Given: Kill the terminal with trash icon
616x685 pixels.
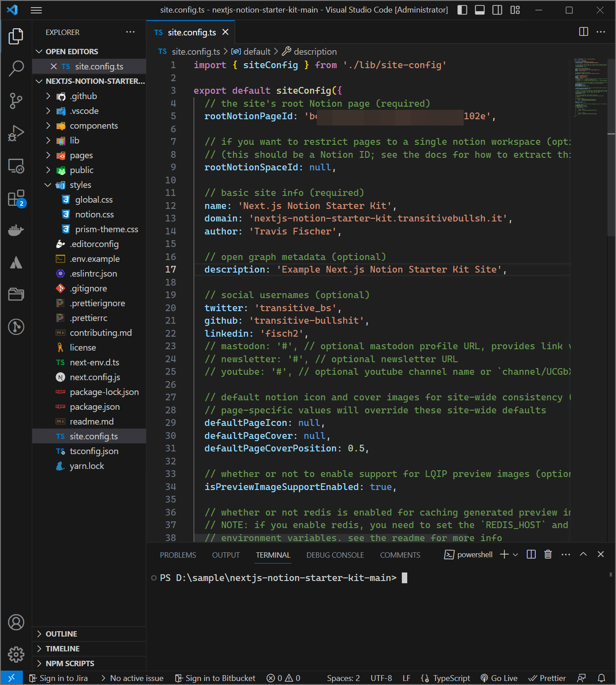Looking at the screenshot, I should [548, 555].
